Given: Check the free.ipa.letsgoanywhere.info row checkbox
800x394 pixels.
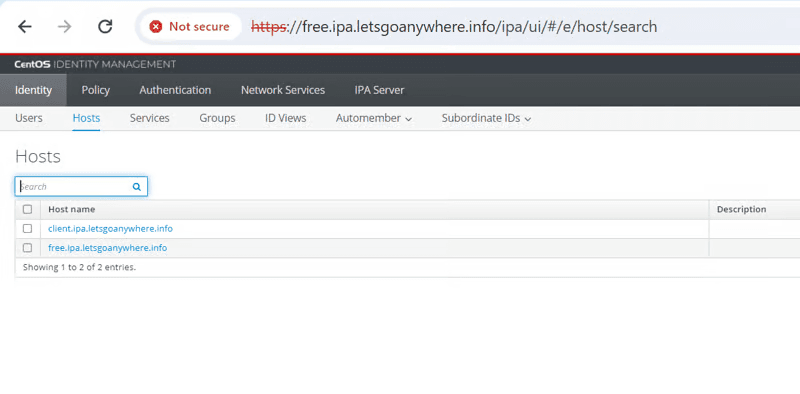Looking at the screenshot, I should [x=28, y=248].
